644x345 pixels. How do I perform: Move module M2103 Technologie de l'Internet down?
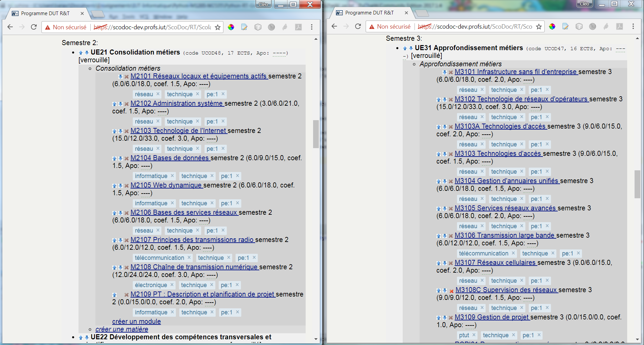(x=120, y=131)
